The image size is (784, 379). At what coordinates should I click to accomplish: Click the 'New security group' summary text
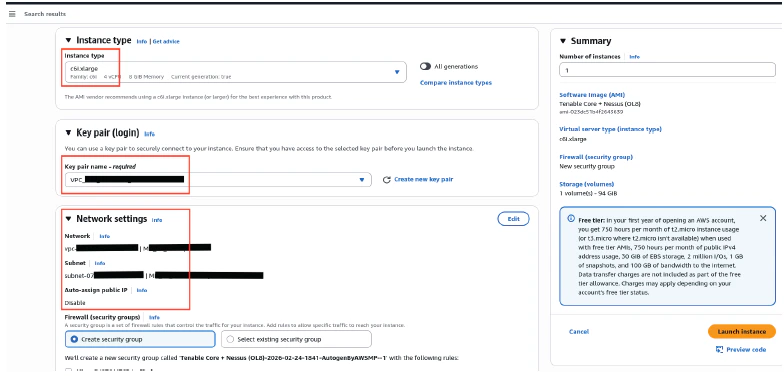point(587,166)
